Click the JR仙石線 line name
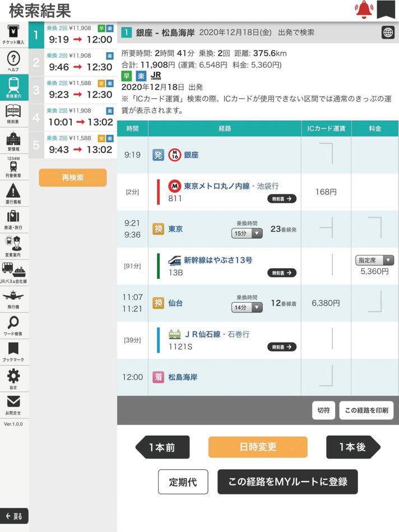 pos(203,334)
